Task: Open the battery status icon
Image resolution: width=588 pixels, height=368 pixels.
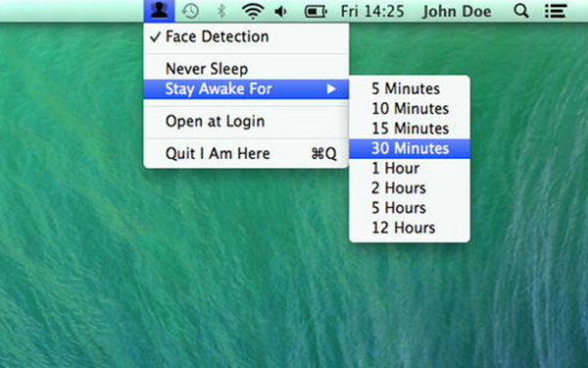Action: click(316, 12)
